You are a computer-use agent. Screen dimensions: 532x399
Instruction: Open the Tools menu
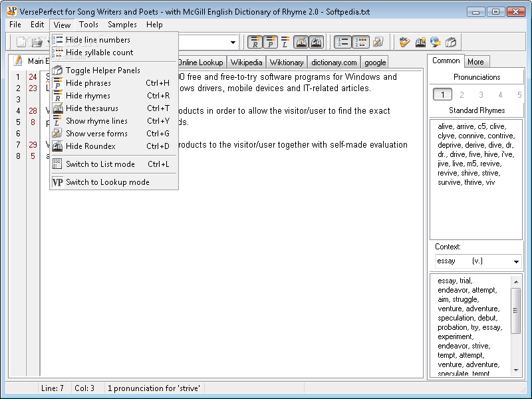88,25
